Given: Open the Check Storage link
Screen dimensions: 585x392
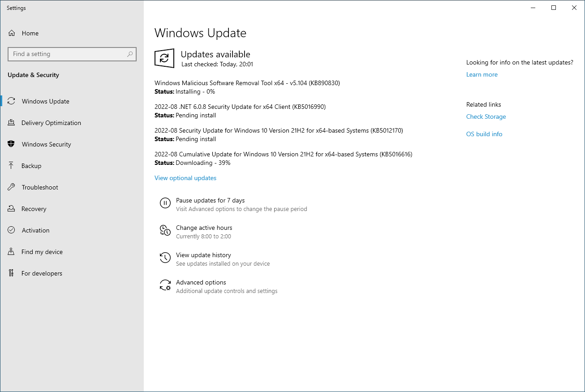Looking at the screenshot, I should [486, 116].
